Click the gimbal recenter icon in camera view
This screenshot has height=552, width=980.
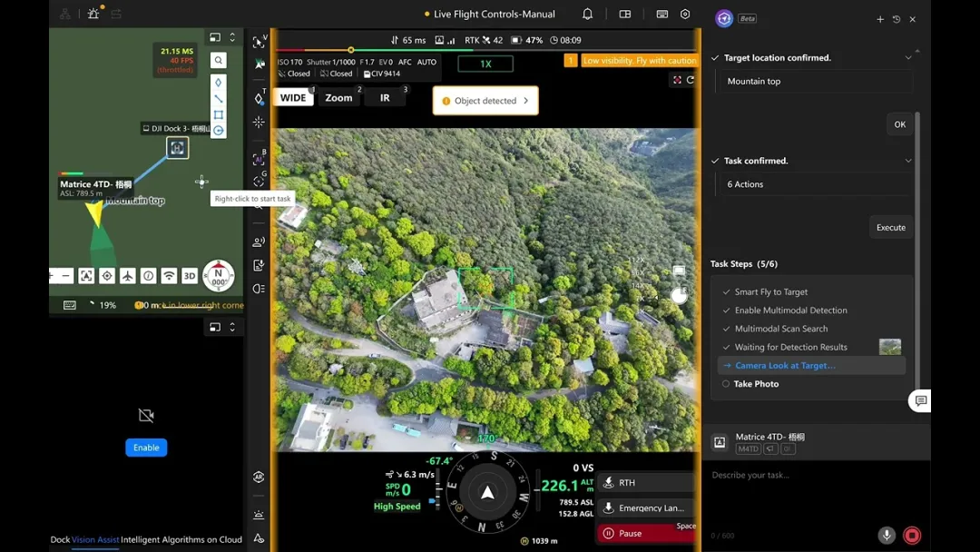[x=677, y=80]
